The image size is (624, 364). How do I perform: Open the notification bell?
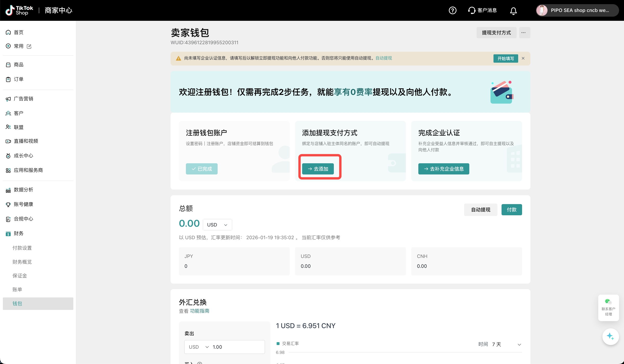(x=513, y=11)
